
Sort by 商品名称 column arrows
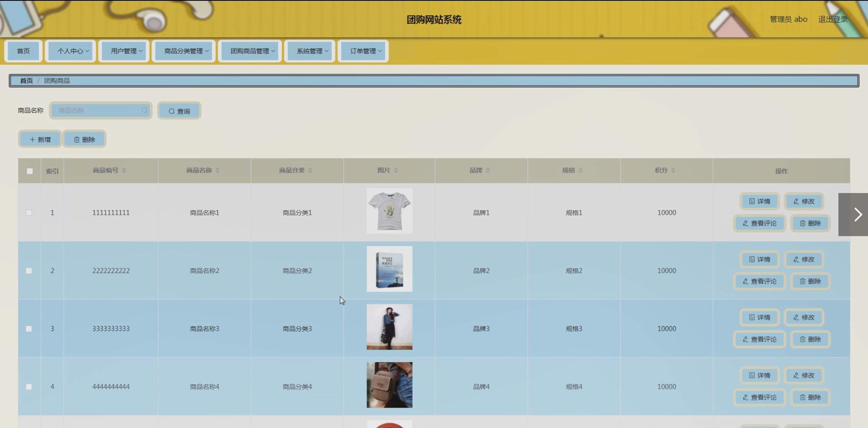point(217,170)
